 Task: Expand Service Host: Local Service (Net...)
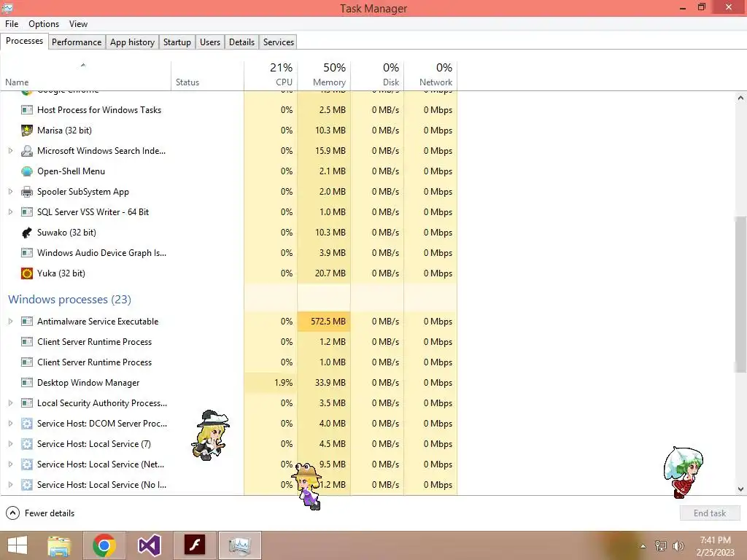[10, 464]
